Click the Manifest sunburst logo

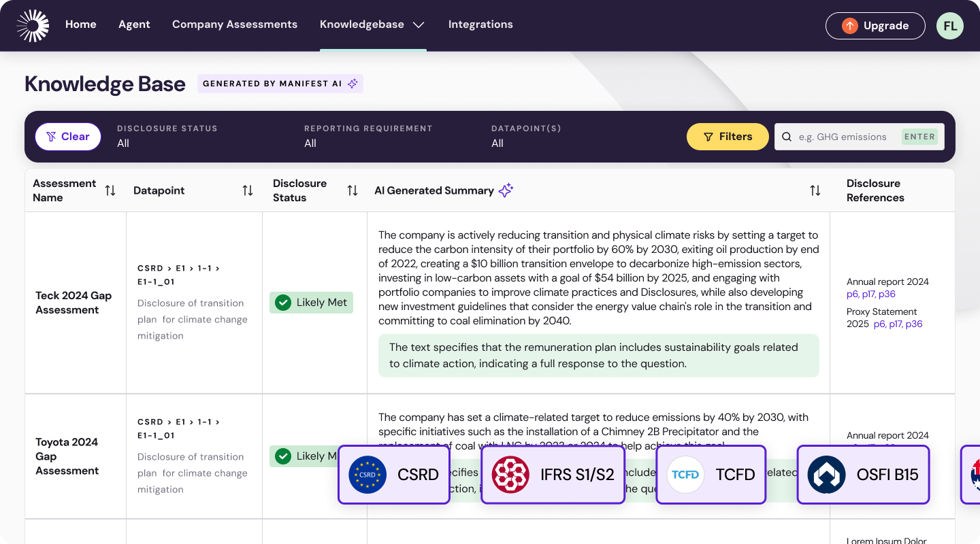click(x=33, y=26)
